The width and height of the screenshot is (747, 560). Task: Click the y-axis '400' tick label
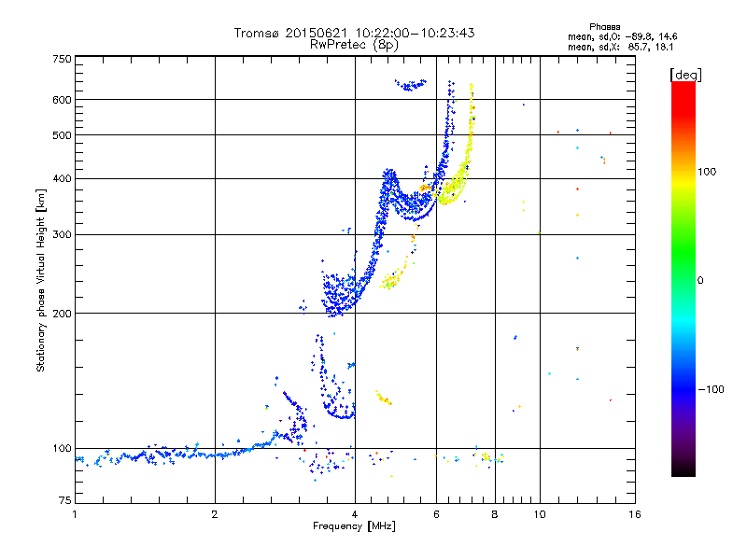tap(63, 178)
